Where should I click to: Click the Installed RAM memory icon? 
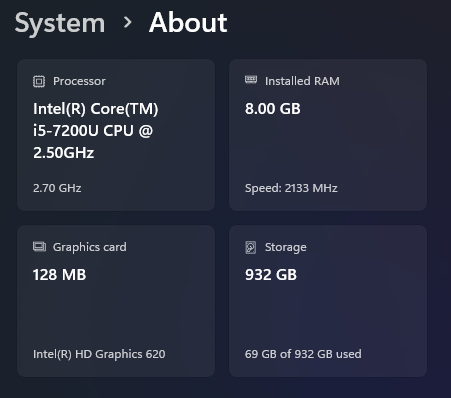point(251,79)
